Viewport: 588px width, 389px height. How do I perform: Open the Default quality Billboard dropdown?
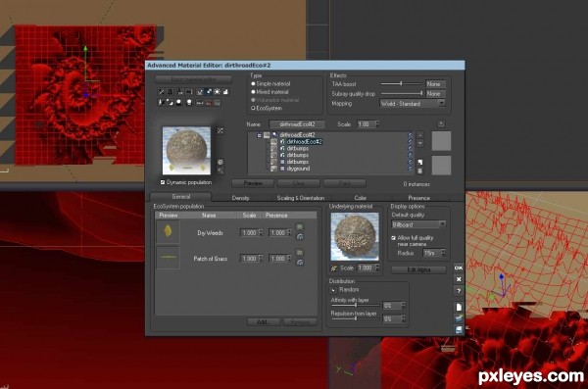[x=418, y=224]
